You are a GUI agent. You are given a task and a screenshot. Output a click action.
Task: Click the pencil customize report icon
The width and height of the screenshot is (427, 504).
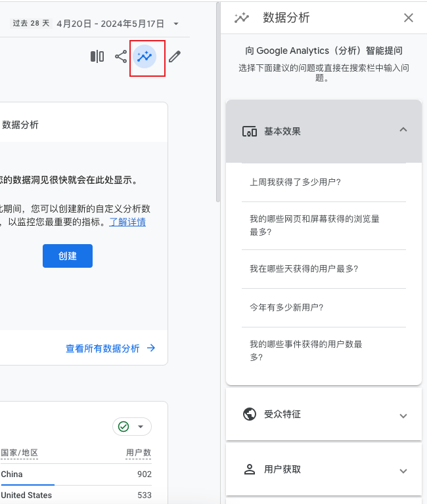175,56
